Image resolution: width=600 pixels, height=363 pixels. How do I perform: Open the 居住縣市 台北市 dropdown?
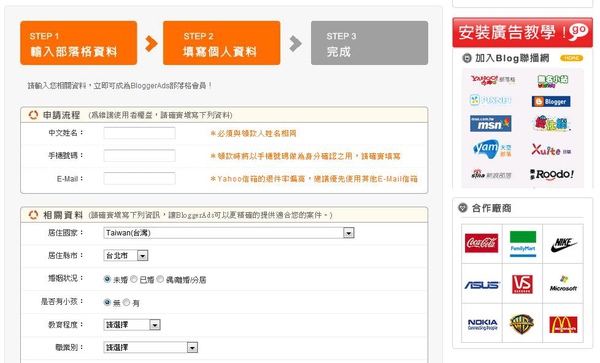coord(126,256)
